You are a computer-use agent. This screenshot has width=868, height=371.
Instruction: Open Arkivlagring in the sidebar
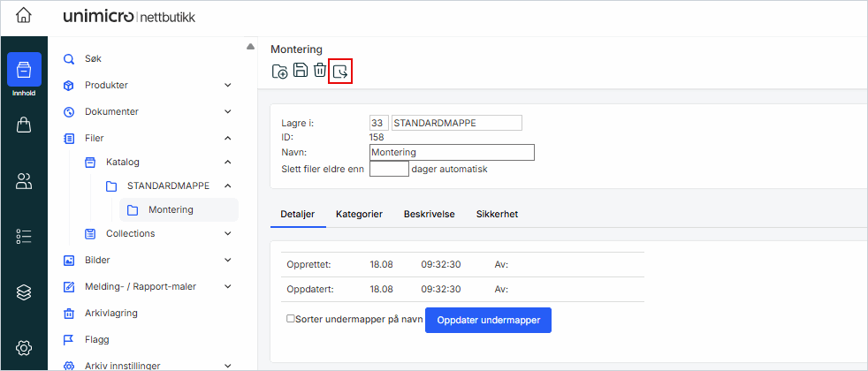click(110, 313)
